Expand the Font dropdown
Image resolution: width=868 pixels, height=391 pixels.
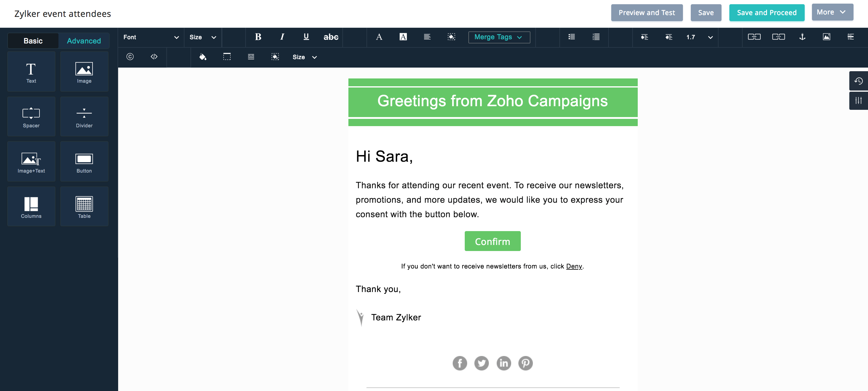pyautogui.click(x=151, y=37)
